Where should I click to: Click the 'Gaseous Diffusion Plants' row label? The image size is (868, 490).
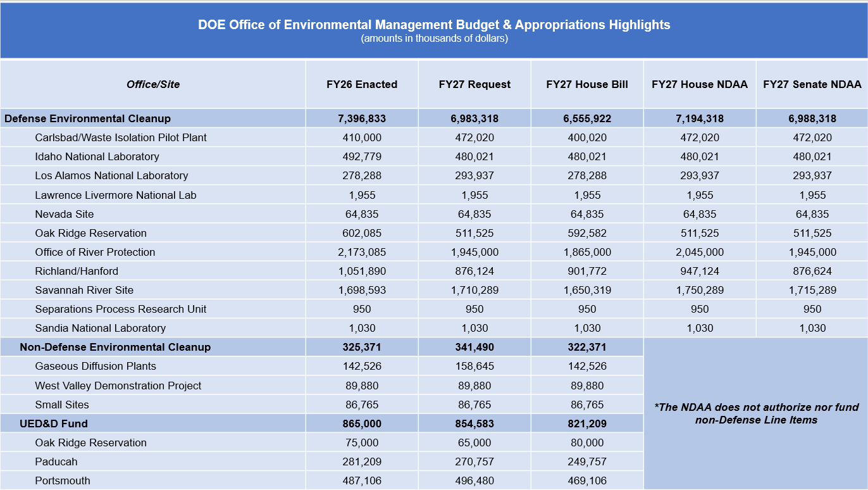96,366
